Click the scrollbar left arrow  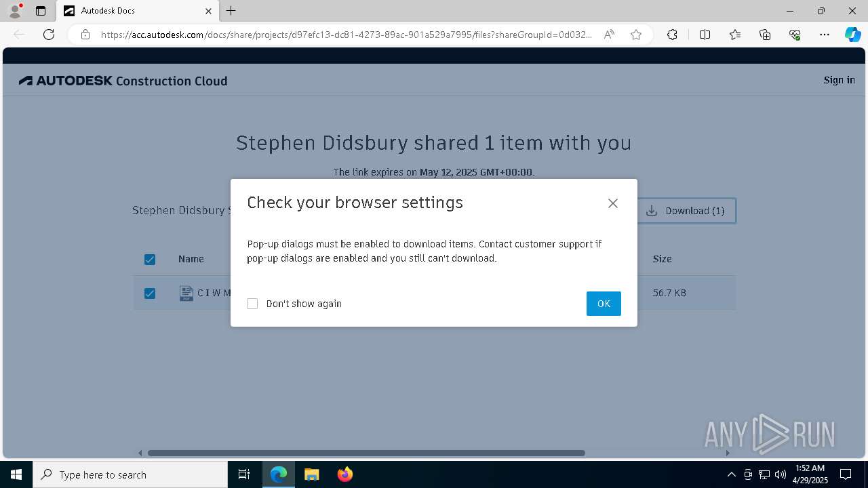coord(140,453)
